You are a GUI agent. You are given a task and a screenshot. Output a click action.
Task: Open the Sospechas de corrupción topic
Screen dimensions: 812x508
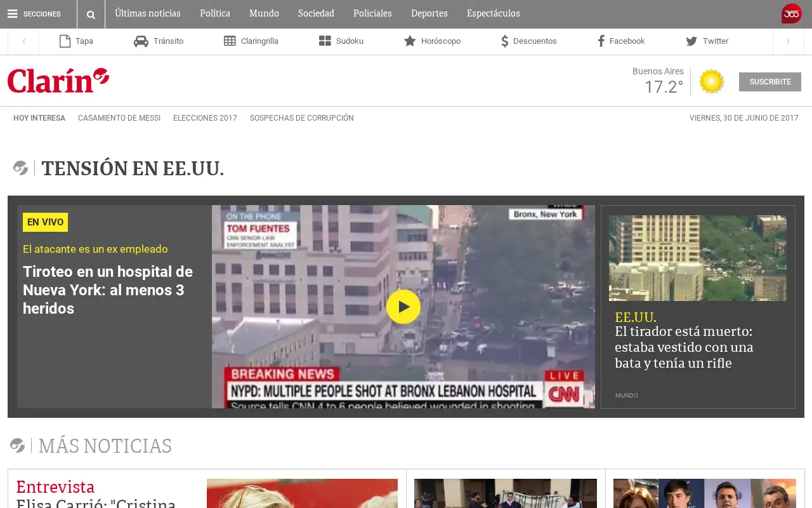click(x=302, y=118)
